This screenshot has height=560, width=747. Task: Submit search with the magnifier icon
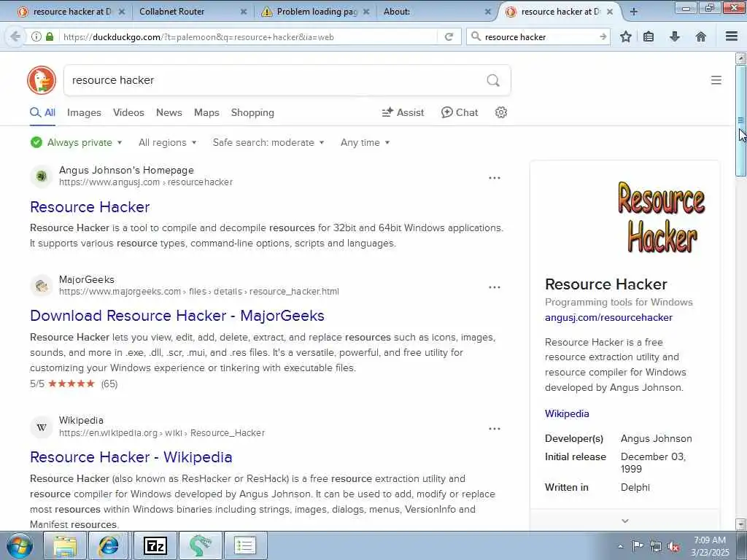point(493,80)
